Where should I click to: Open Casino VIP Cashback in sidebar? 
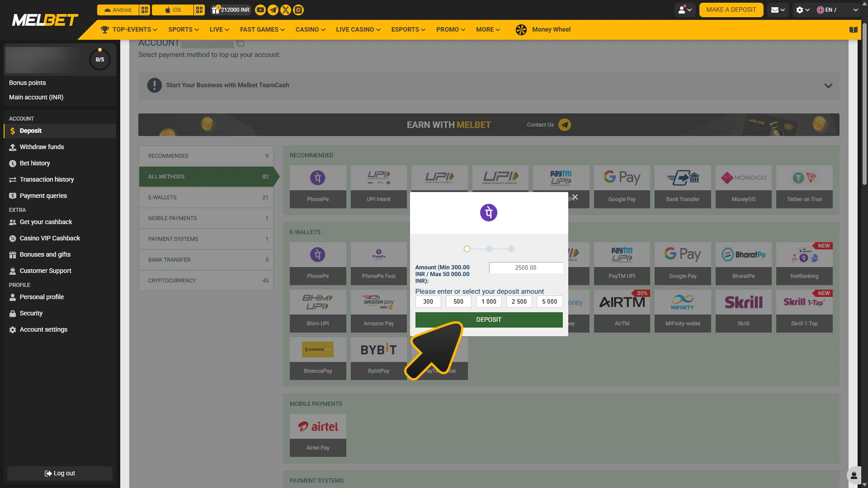pos(60,238)
